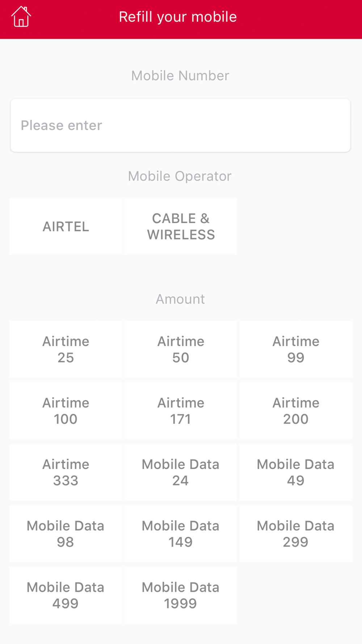362x644 pixels.
Task: Pick the Airtime 50 option
Action: (181, 349)
